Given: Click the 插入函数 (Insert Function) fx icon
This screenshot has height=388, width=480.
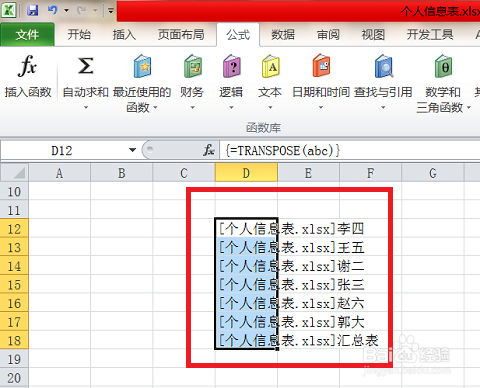Looking at the screenshot, I should [27, 66].
